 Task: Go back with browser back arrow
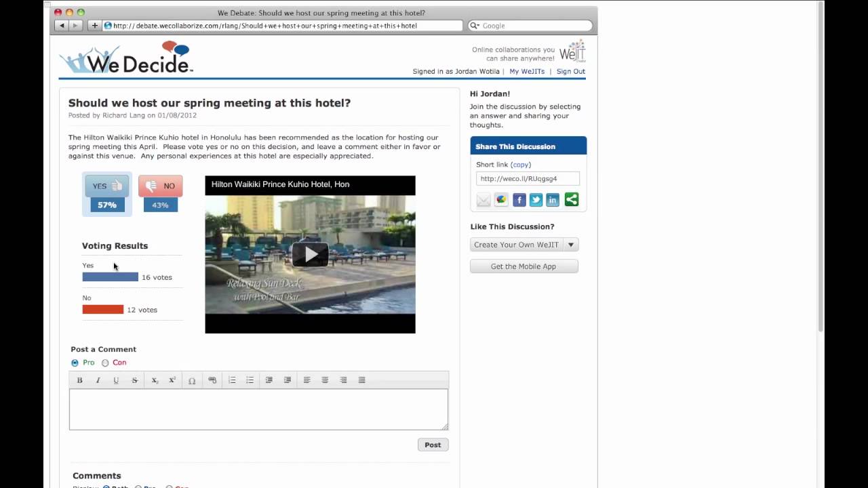click(62, 25)
